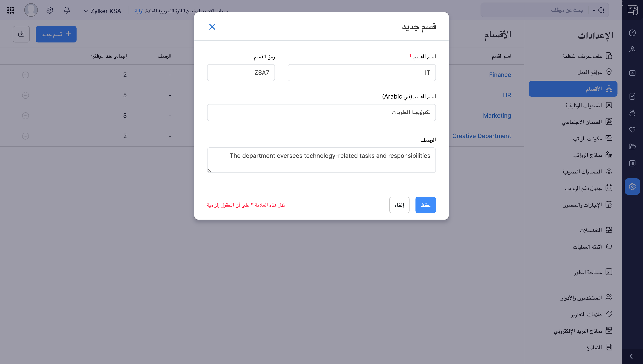Image resolution: width=643 pixels, height=364 pixels.
Task: Collapse the sidebar with bottom chevron
Action: (631, 356)
